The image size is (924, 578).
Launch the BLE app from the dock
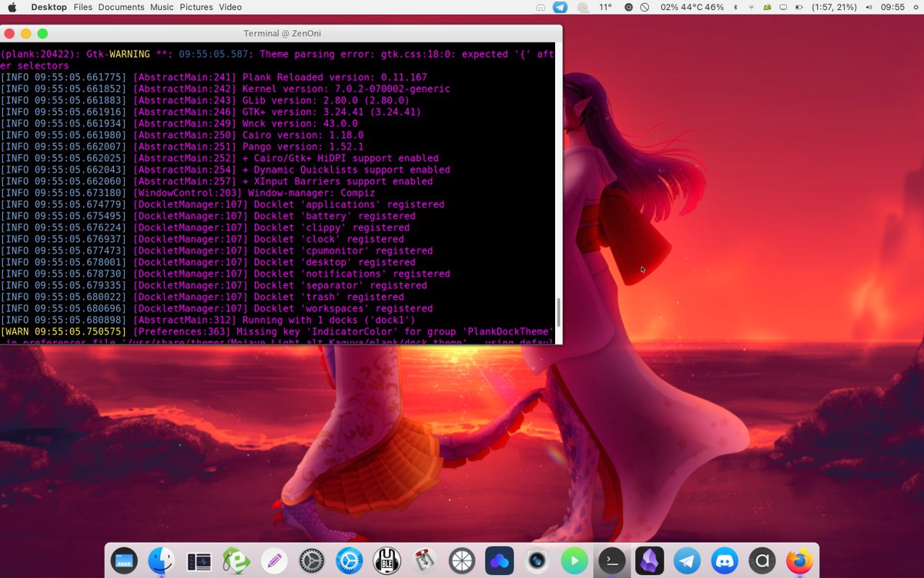tap(387, 560)
